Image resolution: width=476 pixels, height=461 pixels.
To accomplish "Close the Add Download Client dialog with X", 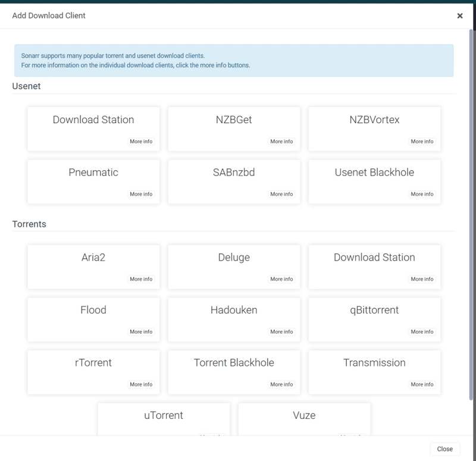I will tap(459, 16).
